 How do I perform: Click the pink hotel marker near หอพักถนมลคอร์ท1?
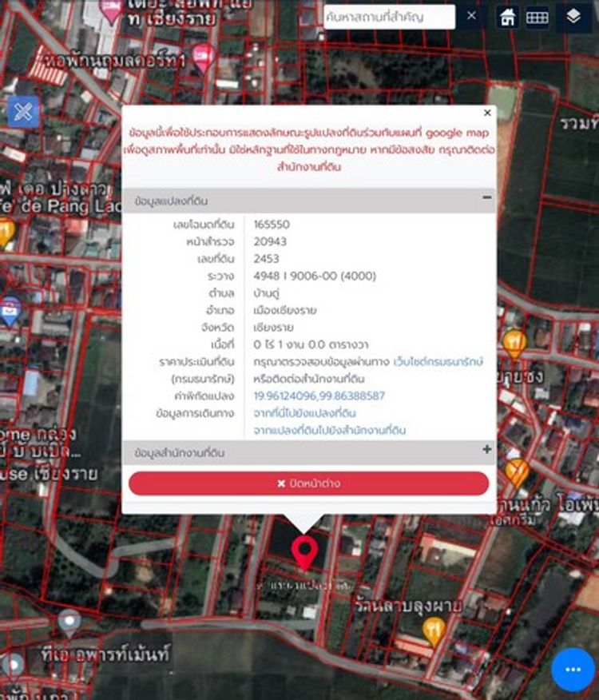203,57
